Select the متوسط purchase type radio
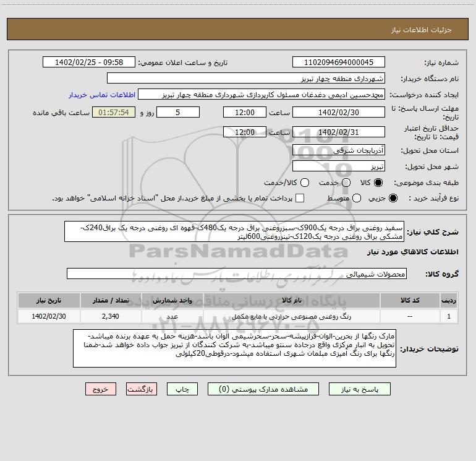 pyautogui.click(x=357, y=198)
